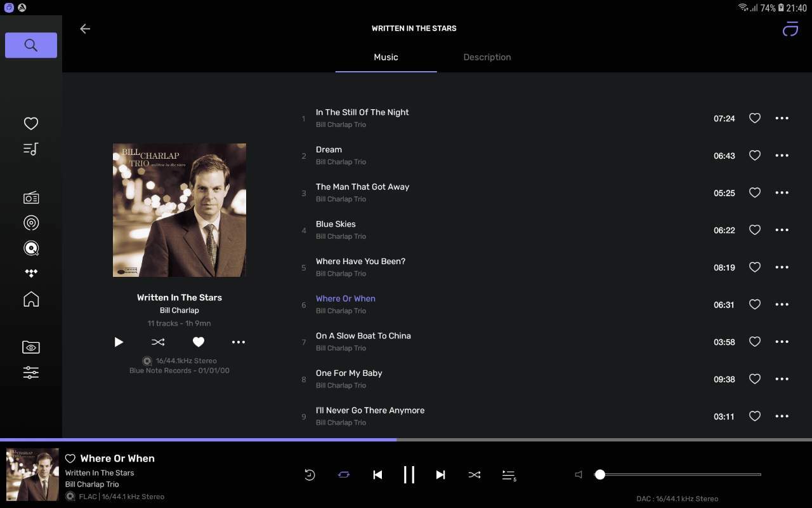Open Playlists icon in the sidebar

pos(31,149)
